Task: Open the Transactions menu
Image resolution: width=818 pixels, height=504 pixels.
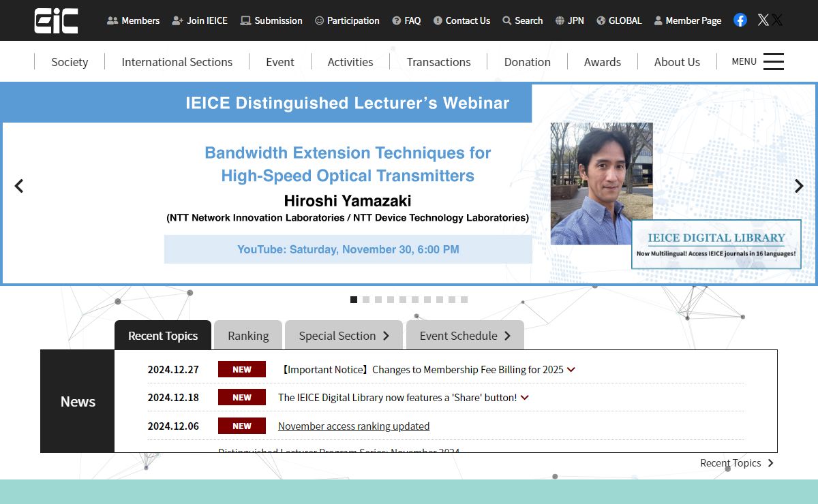Action: 438,62
